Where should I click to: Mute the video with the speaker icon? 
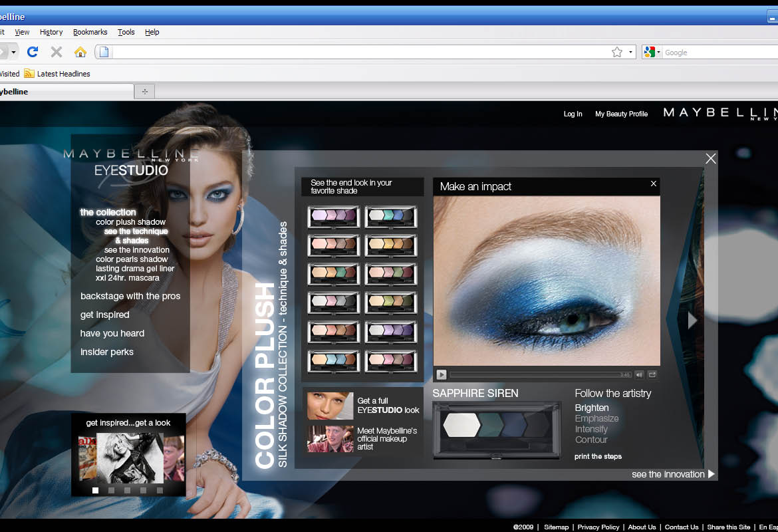[x=639, y=375]
